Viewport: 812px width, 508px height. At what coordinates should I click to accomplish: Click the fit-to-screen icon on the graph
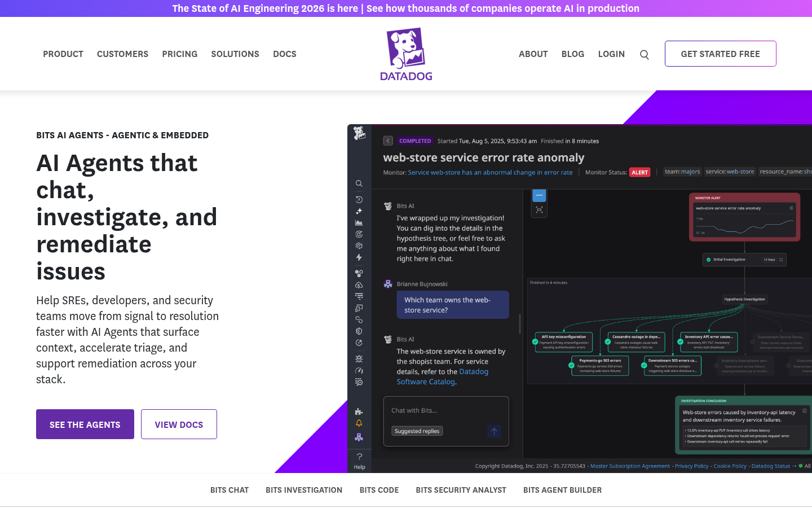click(x=539, y=210)
